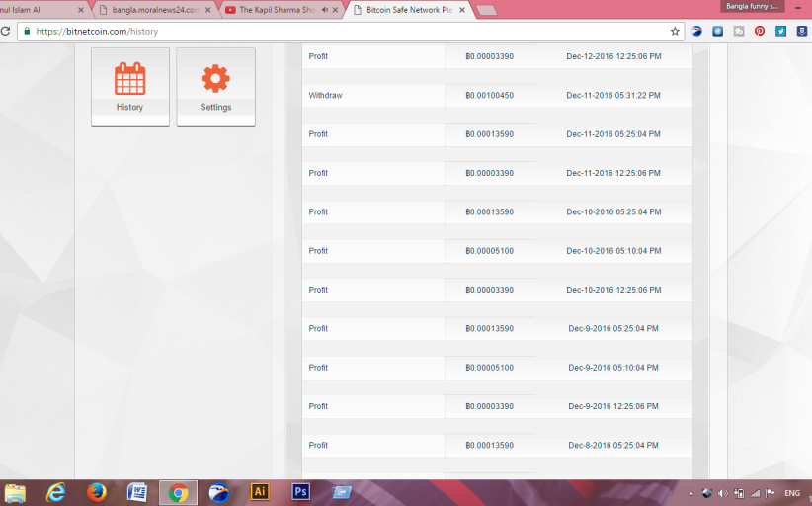This screenshot has height=506, width=812.
Task: Open the History page tile
Action: [129, 85]
